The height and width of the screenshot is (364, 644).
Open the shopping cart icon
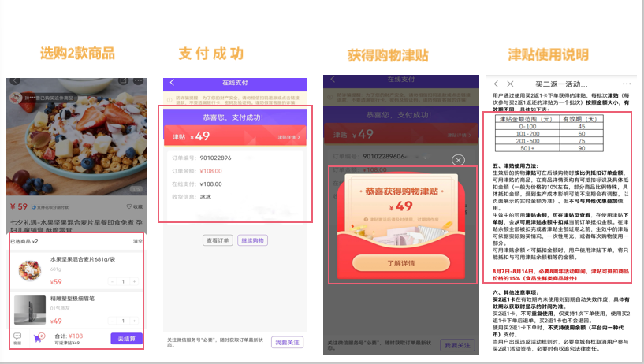coord(36,337)
